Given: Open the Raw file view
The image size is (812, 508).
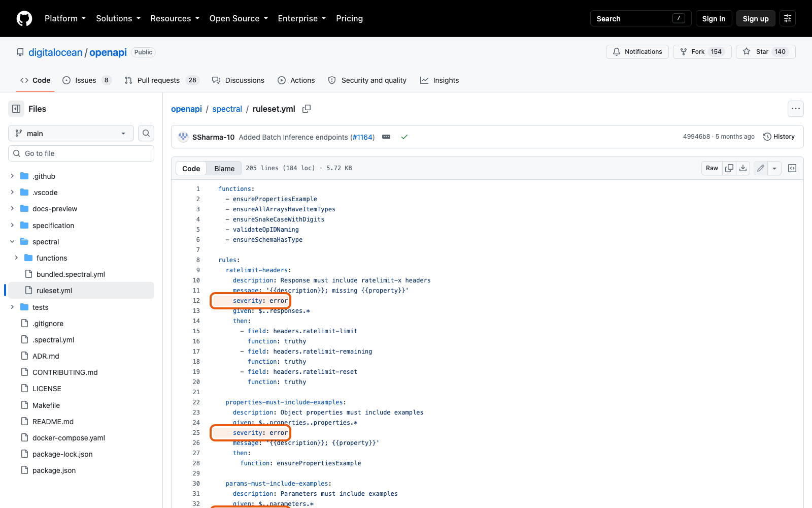Looking at the screenshot, I should tap(712, 168).
